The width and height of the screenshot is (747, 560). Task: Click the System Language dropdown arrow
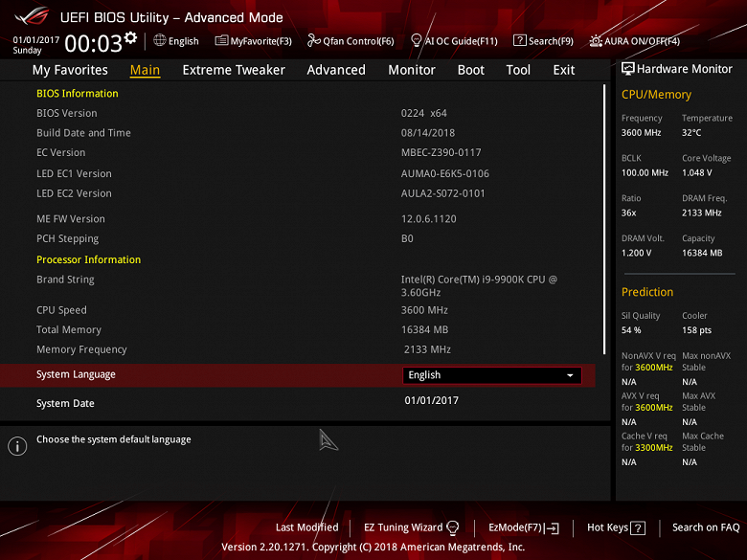point(570,375)
